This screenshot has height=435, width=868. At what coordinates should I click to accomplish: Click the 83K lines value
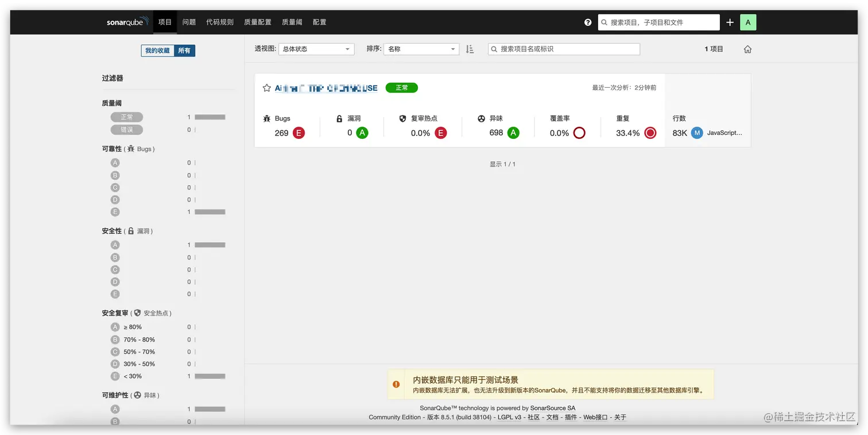(x=680, y=133)
